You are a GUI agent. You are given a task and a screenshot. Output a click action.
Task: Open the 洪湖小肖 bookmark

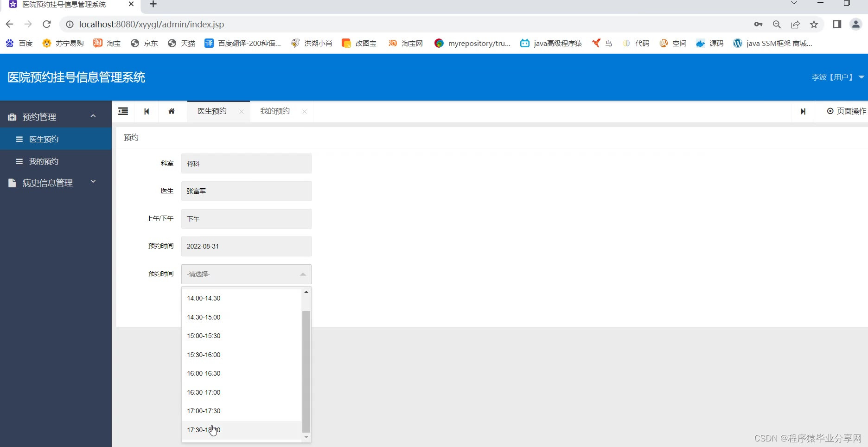(x=312, y=43)
